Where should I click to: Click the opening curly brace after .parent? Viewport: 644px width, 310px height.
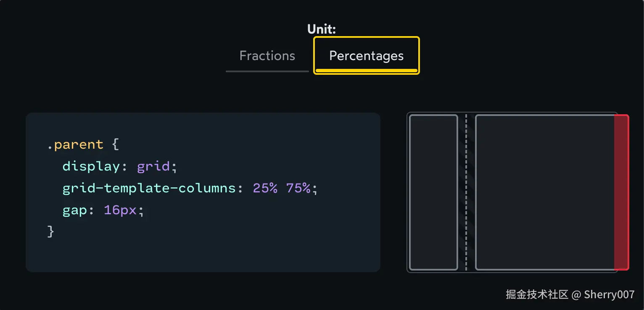point(116,144)
